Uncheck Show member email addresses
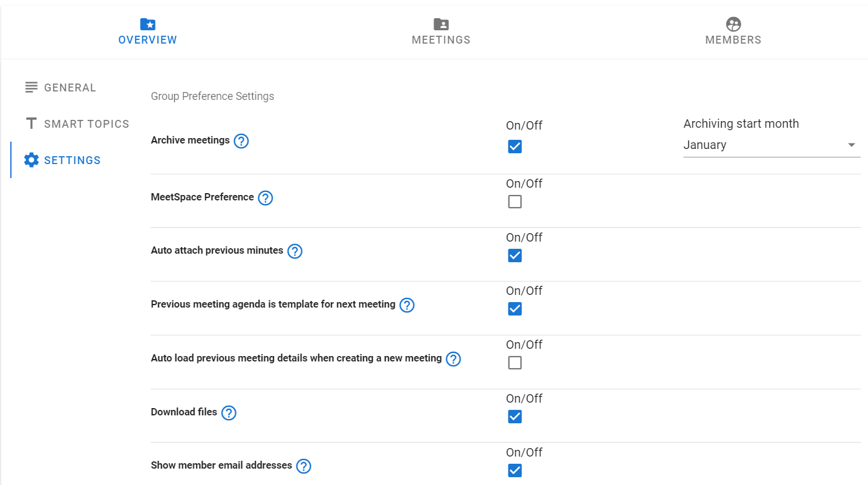Viewport: 868px width, 485px height. tap(515, 470)
